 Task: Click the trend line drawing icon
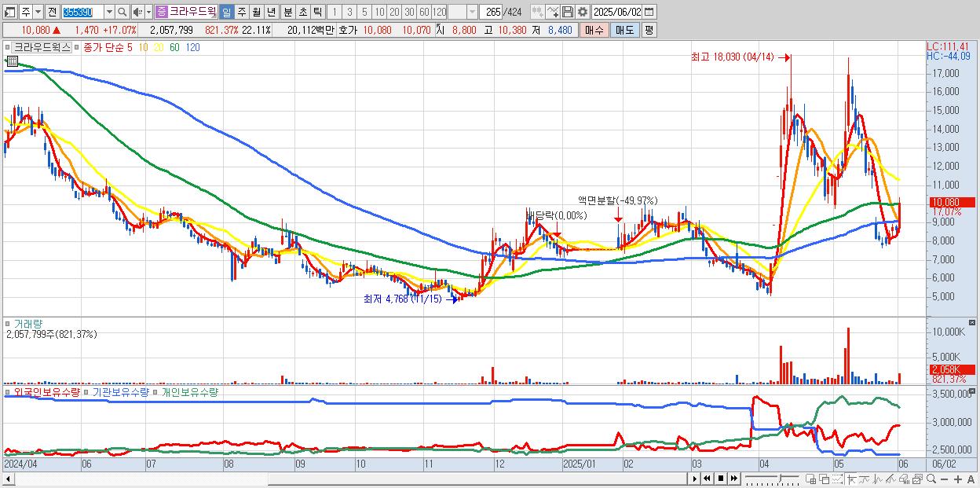(865, 479)
